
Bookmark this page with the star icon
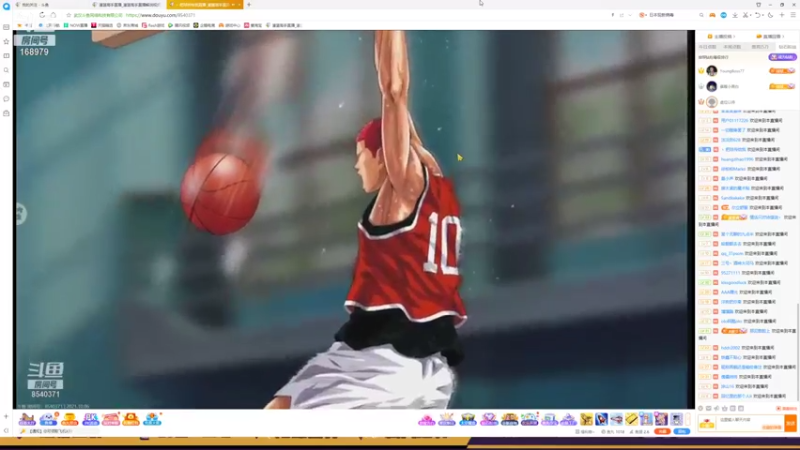68,15
